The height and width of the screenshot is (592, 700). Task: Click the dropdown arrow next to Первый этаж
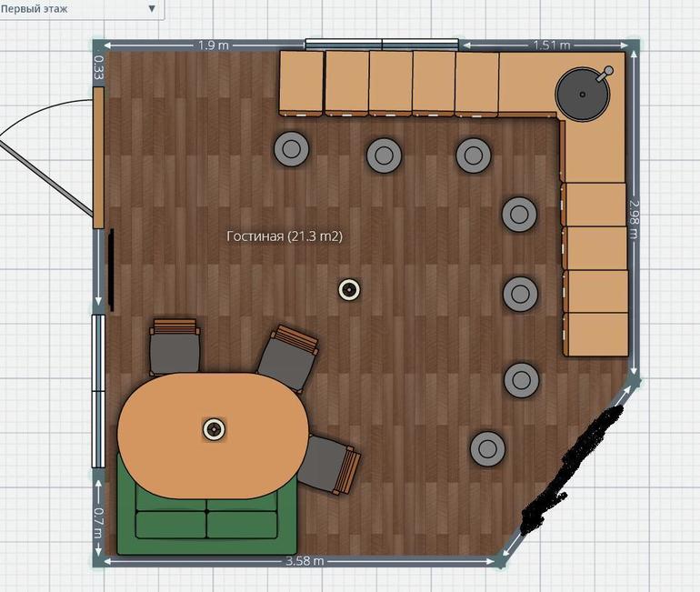[x=152, y=8]
